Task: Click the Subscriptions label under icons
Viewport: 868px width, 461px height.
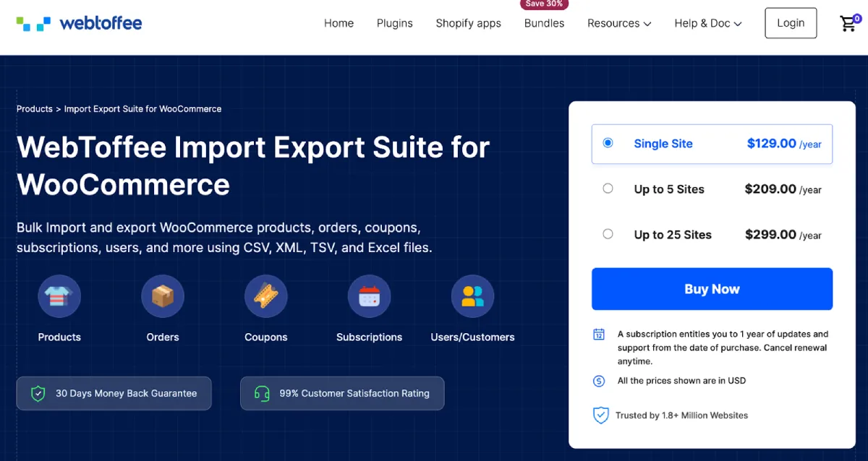Action: click(369, 337)
